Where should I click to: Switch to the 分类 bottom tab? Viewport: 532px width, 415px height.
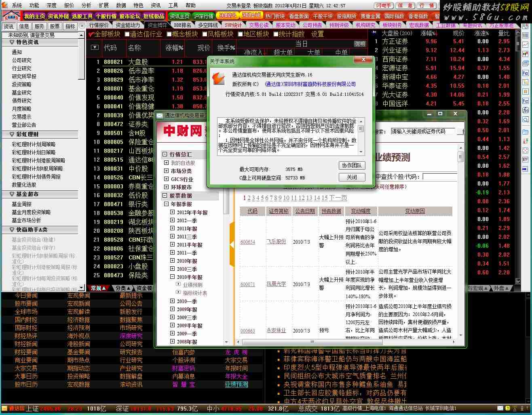123,288
